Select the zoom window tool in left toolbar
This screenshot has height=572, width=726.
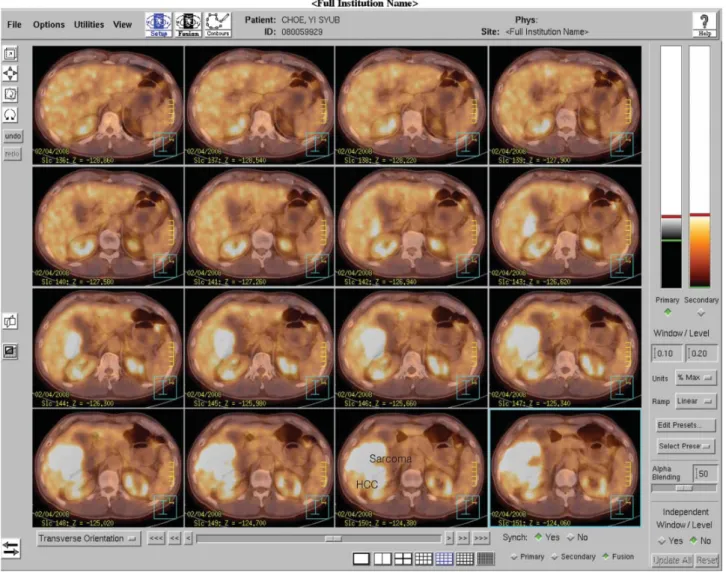10,54
